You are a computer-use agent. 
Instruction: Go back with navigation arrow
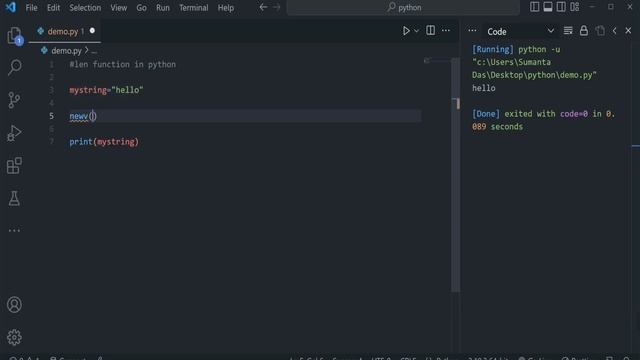tap(263, 7)
